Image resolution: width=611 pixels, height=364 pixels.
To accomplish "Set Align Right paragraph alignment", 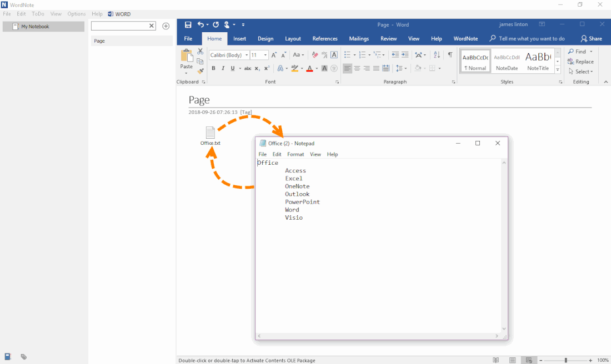I will click(x=367, y=68).
